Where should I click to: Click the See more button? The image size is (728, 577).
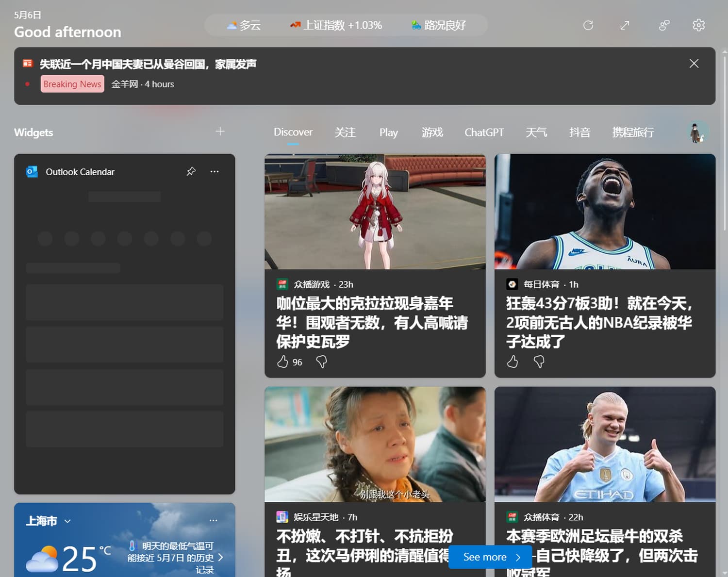coord(490,557)
